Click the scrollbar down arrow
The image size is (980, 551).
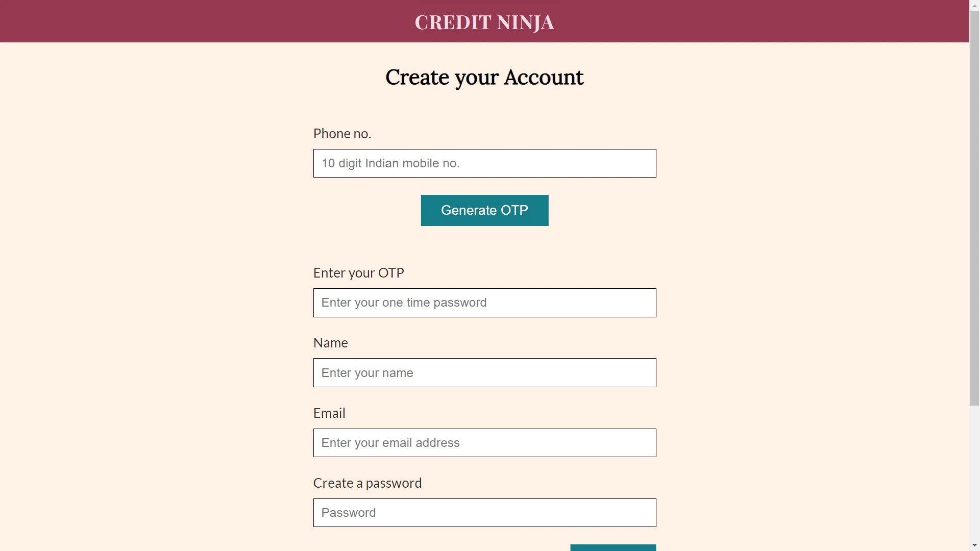coord(974,545)
